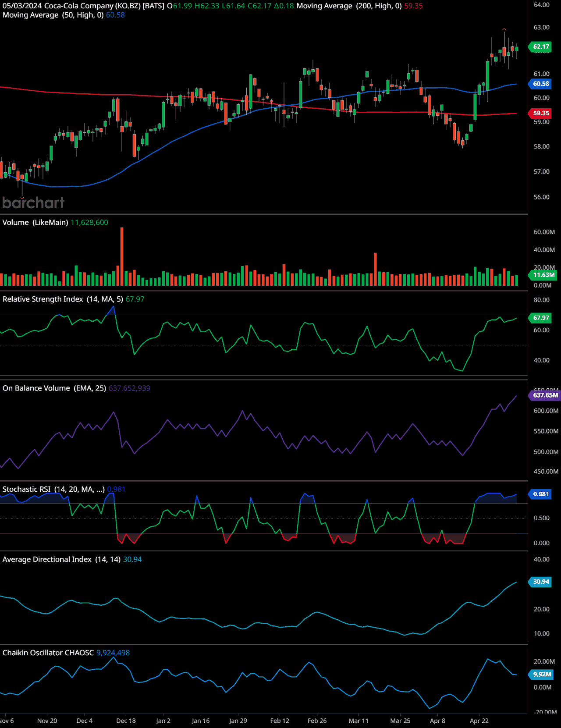Click the 67.97 RSI value tag
The width and height of the screenshot is (561, 728).
coord(541,318)
